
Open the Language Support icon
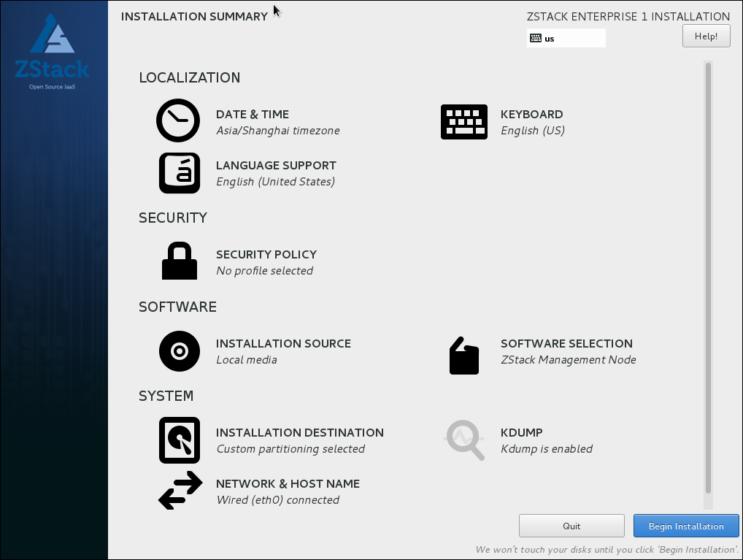click(x=180, y=173)
